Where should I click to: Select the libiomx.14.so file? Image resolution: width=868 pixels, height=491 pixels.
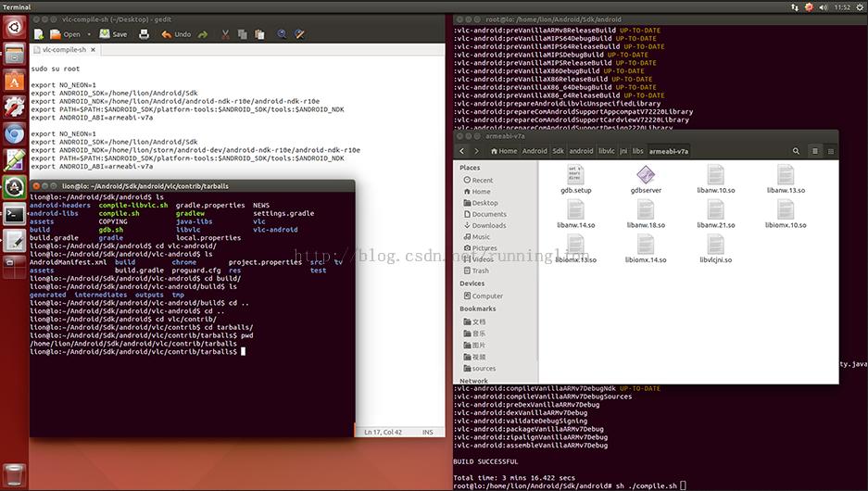pyautogui.click(x=646, y=248)
